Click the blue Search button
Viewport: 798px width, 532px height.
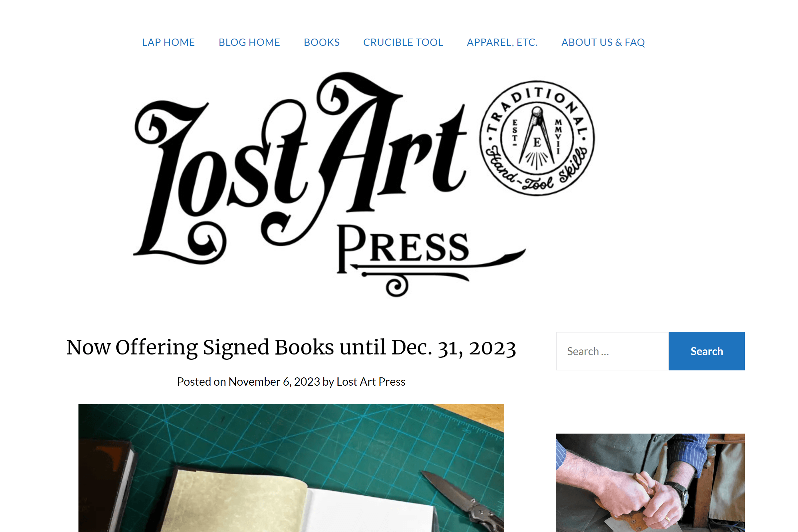(x=707, y=351)
